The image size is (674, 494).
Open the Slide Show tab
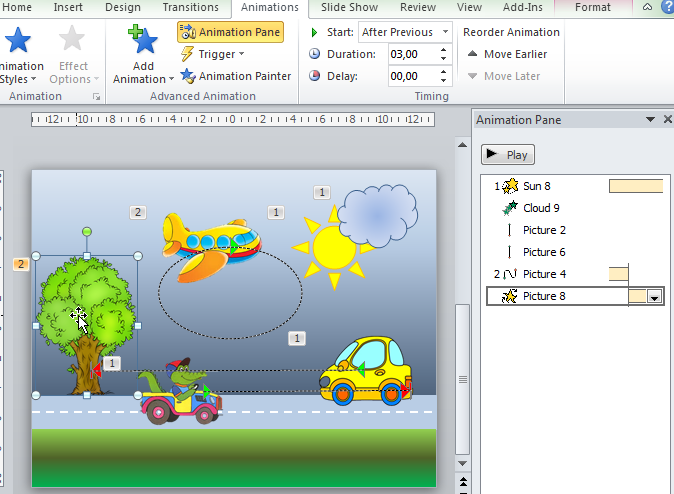click(349, 8)
